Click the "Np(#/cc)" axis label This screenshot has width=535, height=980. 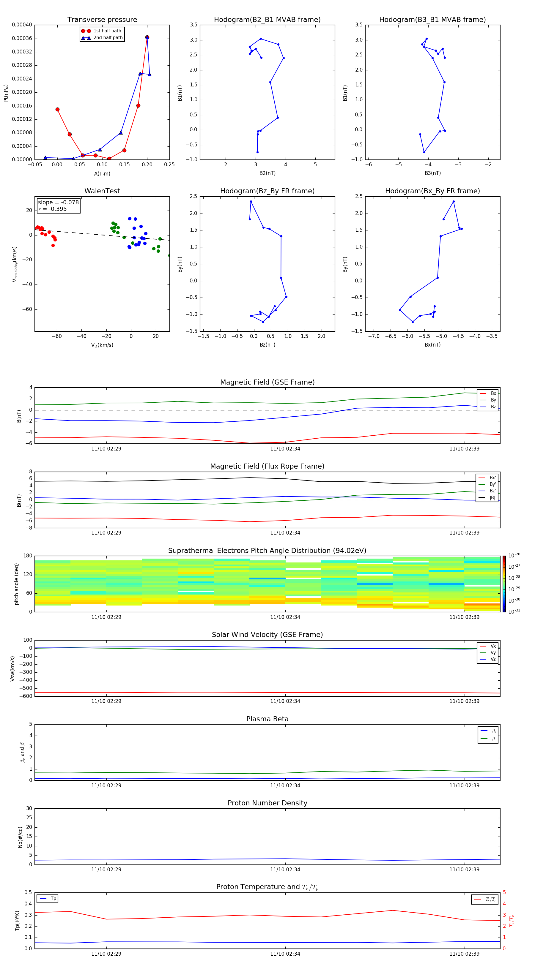20,837
